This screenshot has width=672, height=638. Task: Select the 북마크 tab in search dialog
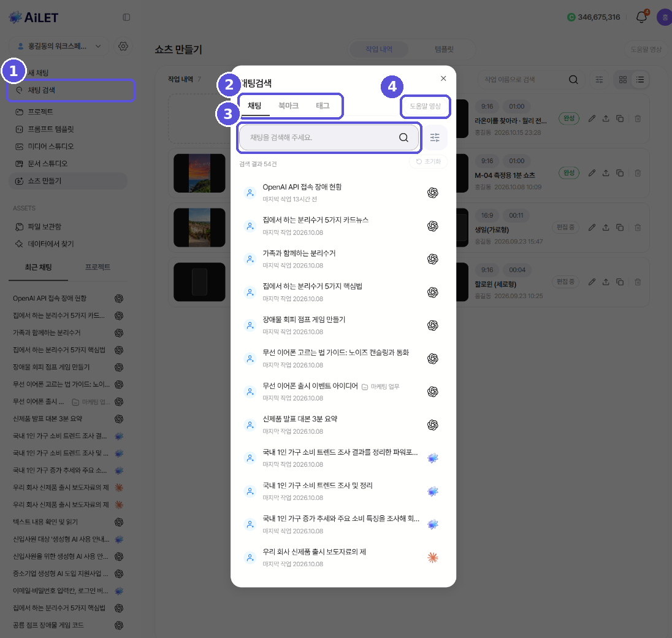288,106
